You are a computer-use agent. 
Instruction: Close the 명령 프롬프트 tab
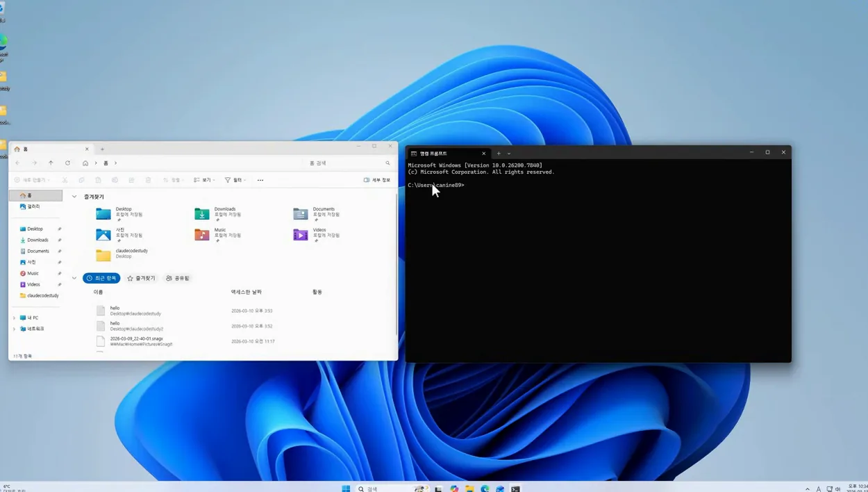pyautogui.click(x=484, y=154)
